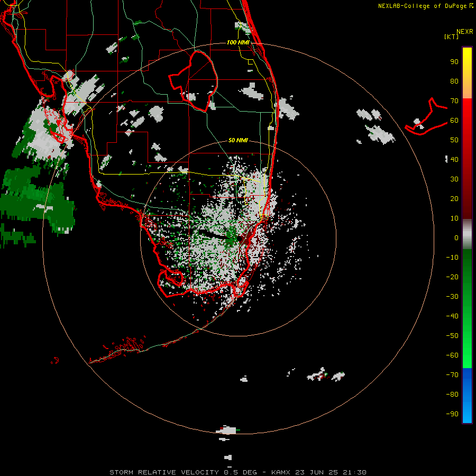The height and width of the screenshot is (476, 476).
Task: Click the positive 20 knot scale label
Action: [454, 198]
